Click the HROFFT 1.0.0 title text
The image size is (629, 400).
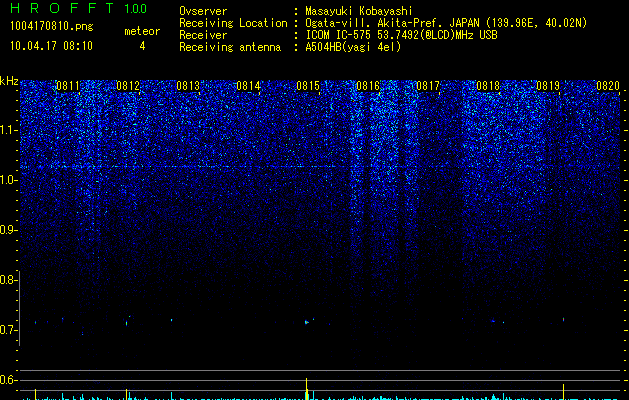pyautogui.click(x=79, y=8)
